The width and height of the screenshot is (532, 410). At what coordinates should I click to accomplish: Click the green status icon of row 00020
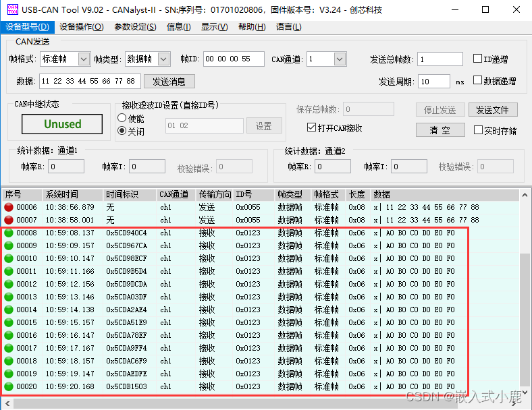click(x=9, y=386)
